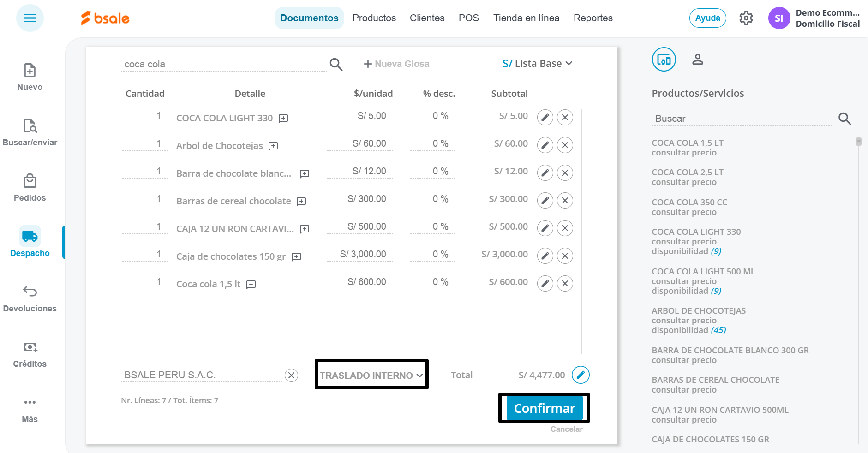Click the bsale logo
868x453 pixels.
pos(105,18)
